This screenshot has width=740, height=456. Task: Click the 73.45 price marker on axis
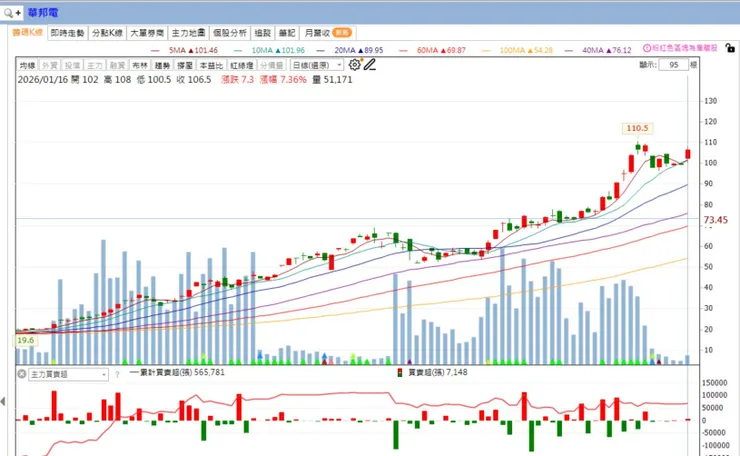click(x=715, y=220)
